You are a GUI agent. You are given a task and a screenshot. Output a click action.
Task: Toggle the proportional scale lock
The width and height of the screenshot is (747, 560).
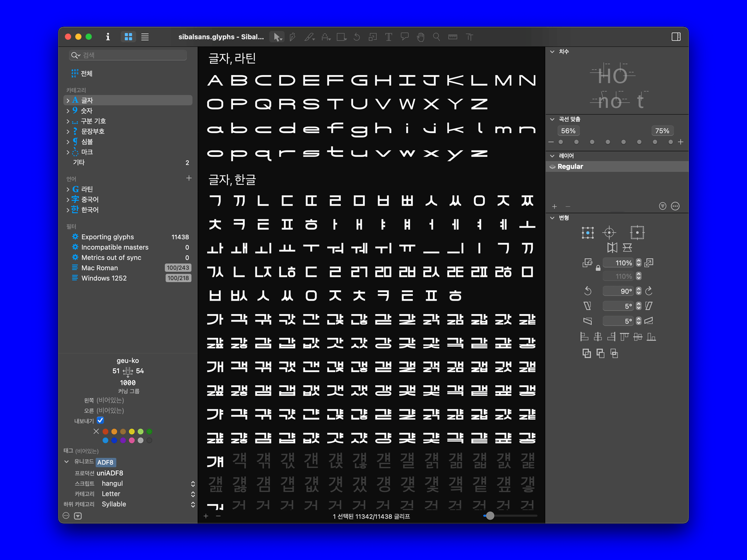(x=598, y=268)
